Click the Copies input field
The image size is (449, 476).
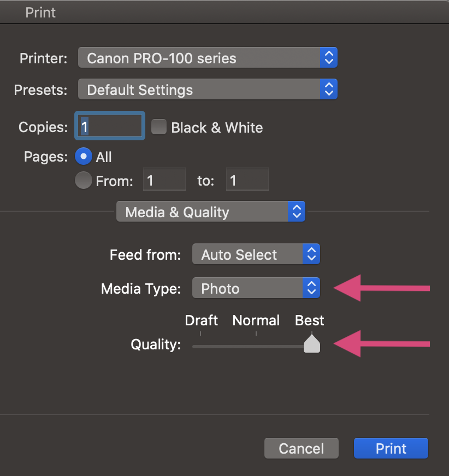pos(110,126)
